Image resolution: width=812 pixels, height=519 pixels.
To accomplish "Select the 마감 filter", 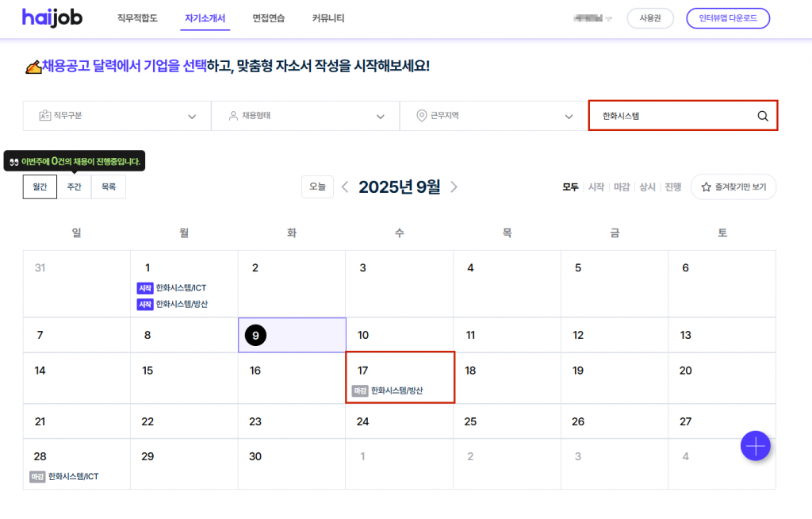I will click(x=622, y=187).
